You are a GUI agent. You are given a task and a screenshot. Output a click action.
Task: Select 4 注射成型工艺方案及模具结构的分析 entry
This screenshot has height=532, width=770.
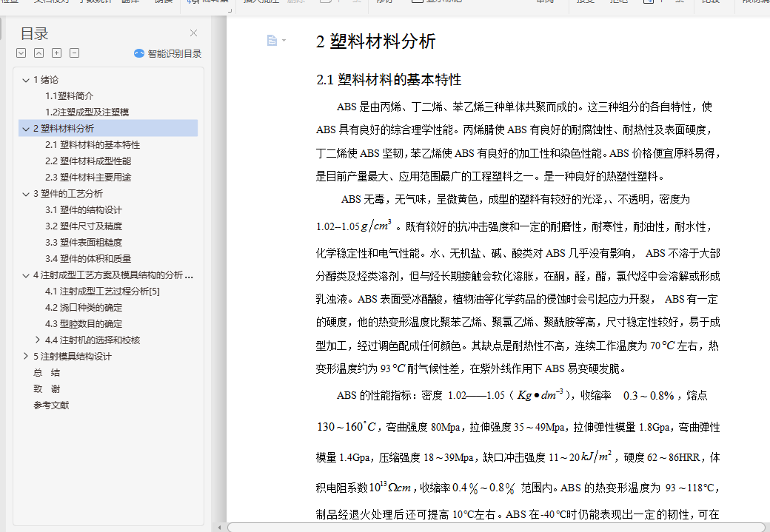113,275
